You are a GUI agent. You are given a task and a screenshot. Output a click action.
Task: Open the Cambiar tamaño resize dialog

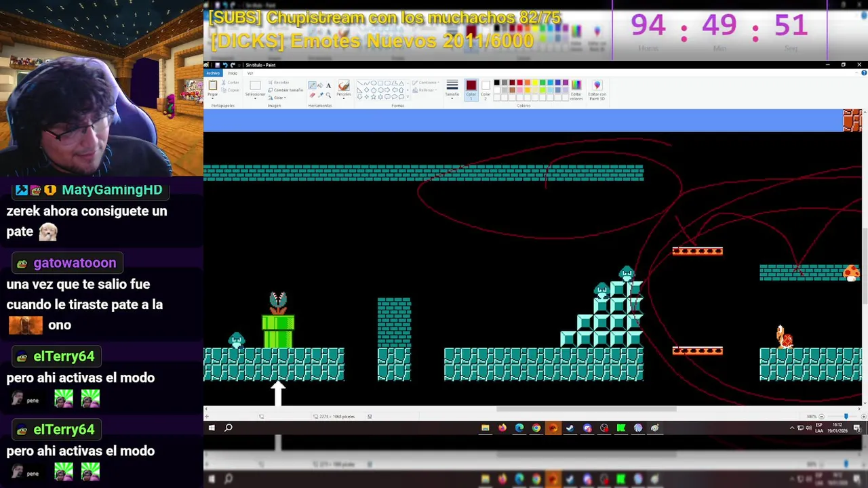click(x=285, y=90)
